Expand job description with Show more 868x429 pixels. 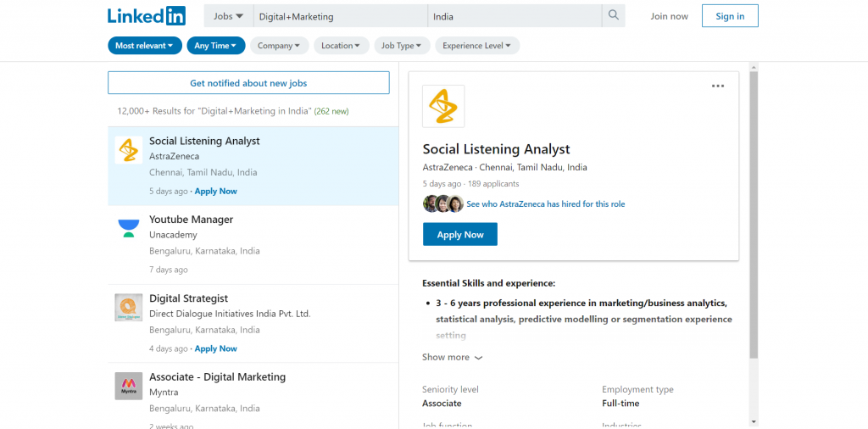[453, 357]
